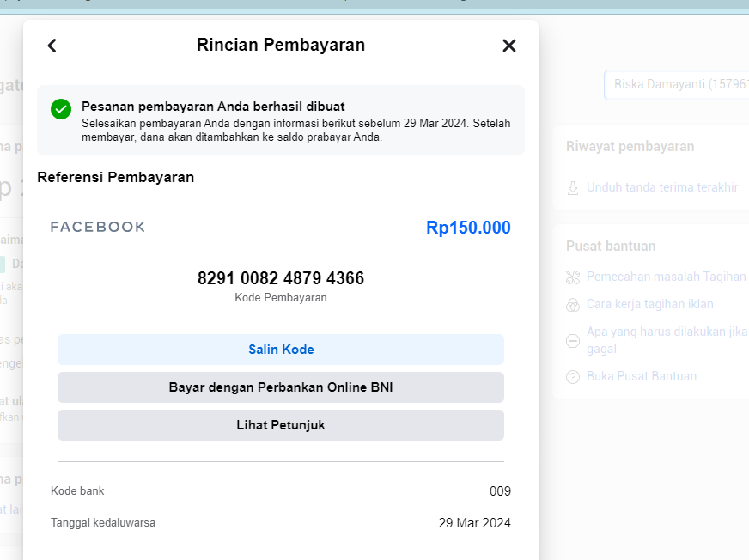749x560 pixels.
Task: Select payment code 8291 0082 4879 4366
Action: coord(281,278)
